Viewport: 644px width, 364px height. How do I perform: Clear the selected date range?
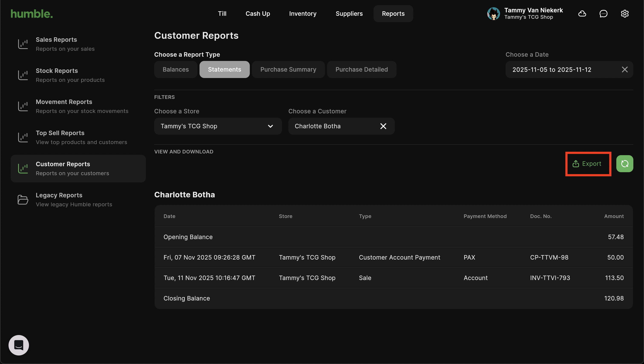pos(624,69)
